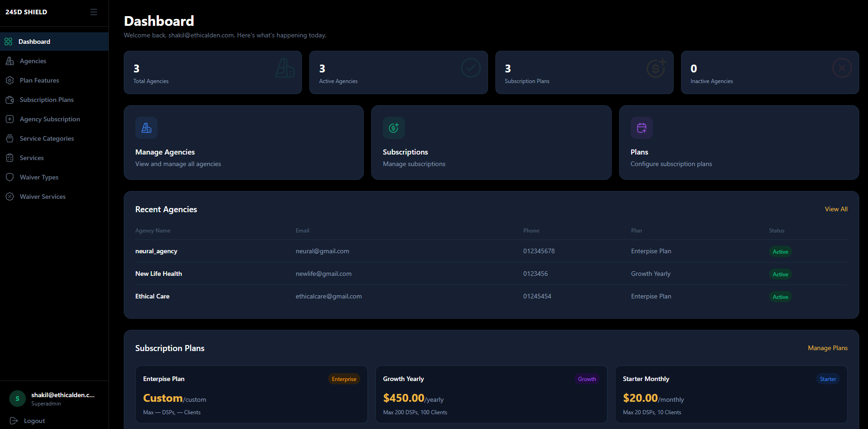Click Active status badge for Ethical Care
The width and height of the screenshot is (868, 429).
click(780, 297)
